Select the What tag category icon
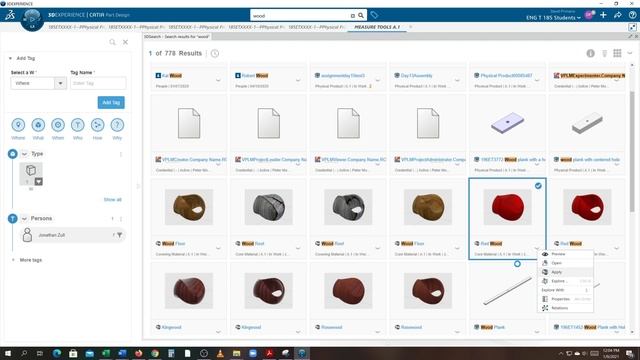The height and width of the screenshot is (360, 640). click(x=38, y=125)
